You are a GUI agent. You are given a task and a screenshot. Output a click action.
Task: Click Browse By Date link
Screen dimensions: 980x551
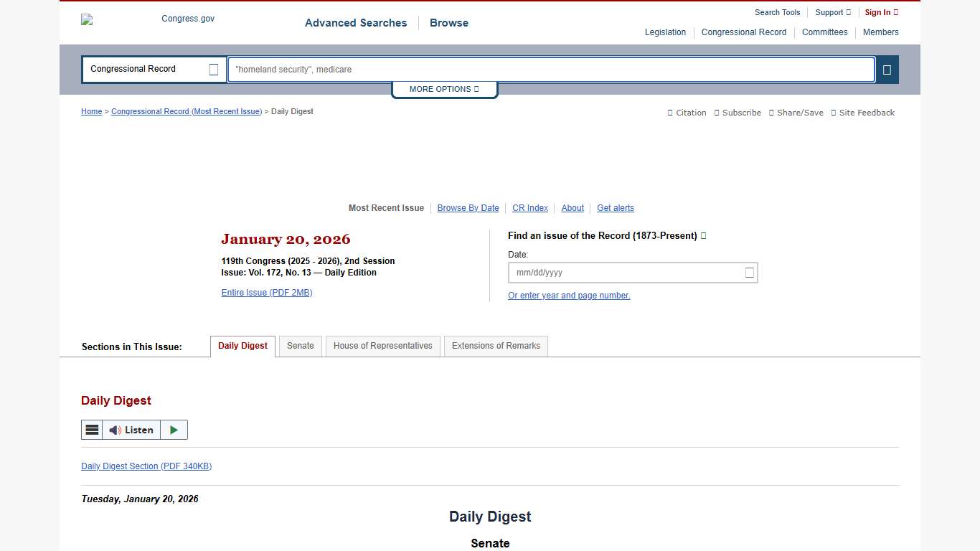point(468,208)
